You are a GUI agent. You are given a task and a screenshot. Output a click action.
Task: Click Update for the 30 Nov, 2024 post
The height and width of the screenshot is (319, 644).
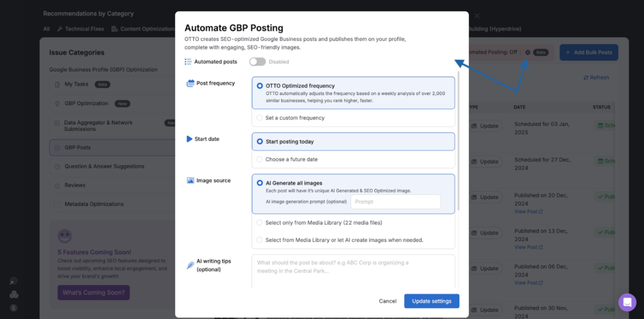point(485,310)
